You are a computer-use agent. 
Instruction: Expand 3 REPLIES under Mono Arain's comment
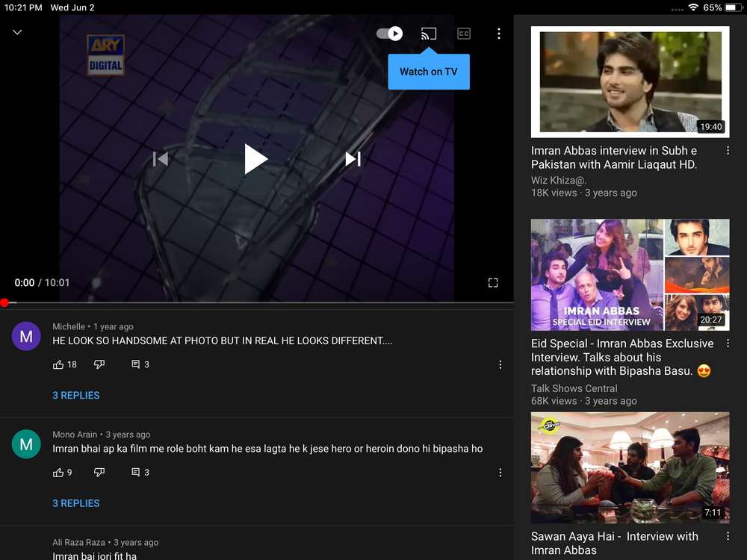(x=76, y=503)
